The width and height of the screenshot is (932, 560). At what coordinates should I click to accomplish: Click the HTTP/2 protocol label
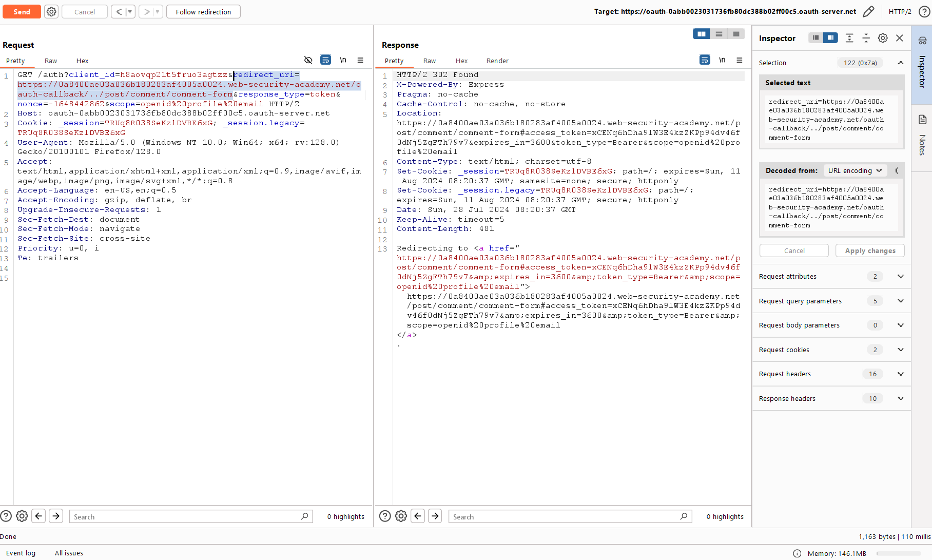(900, 12)
